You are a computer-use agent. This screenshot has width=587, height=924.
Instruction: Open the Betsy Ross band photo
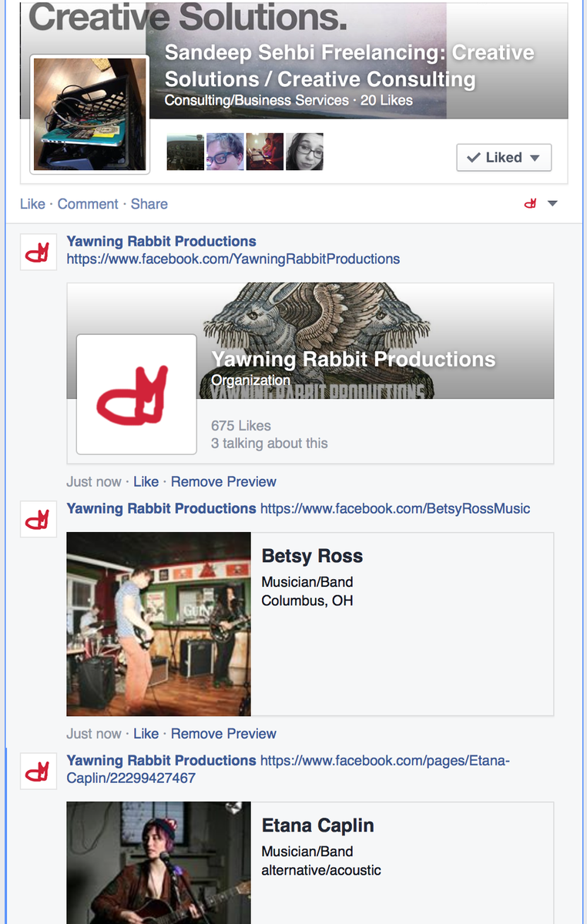159,624
